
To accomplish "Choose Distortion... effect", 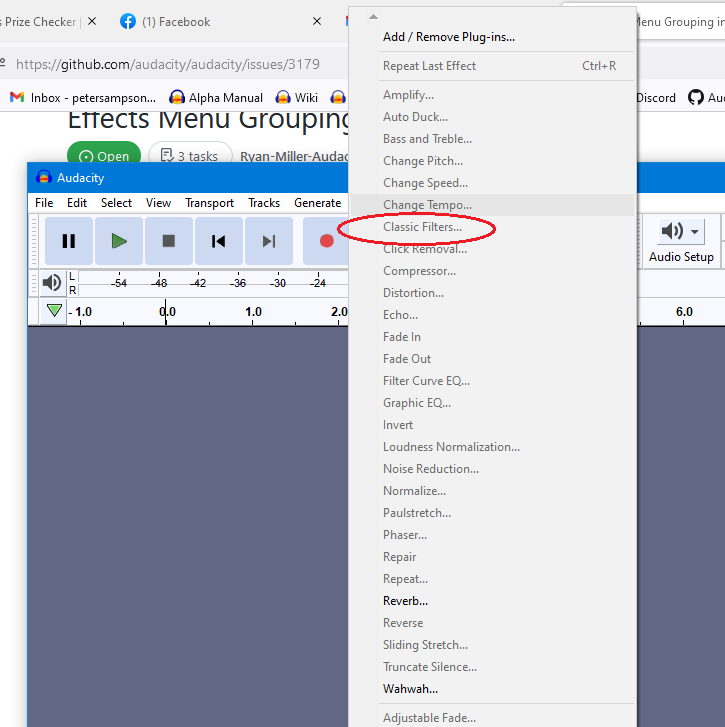I will click(492, 293).
